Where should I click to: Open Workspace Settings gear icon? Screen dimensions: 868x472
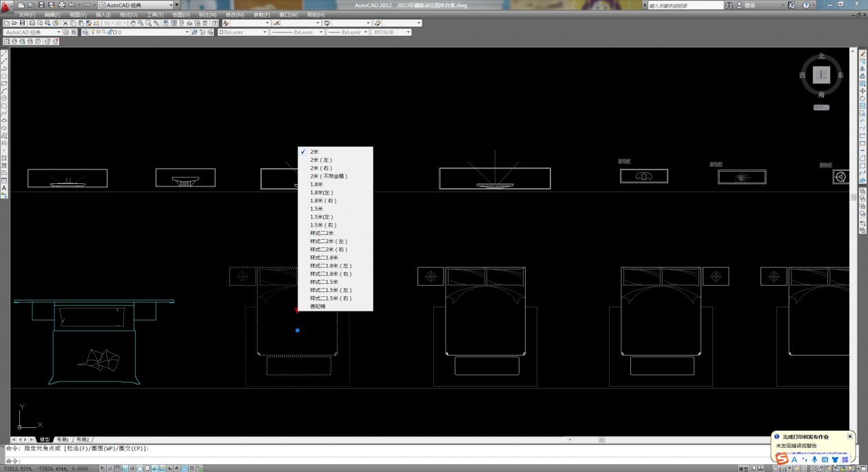65,32
